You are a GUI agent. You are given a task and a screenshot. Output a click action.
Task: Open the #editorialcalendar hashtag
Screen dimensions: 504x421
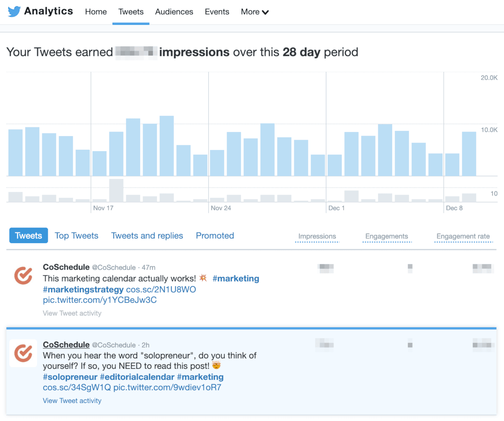[x=137, y=377]
